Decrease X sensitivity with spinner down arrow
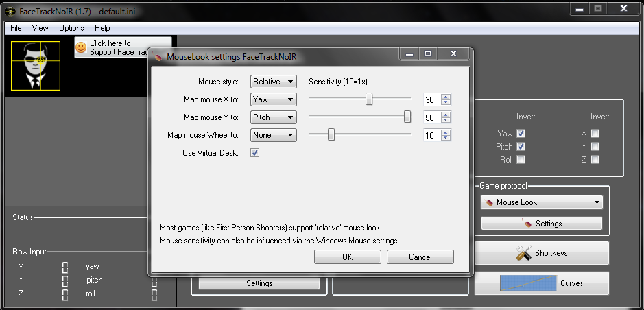This screenshot has width=644, height=310. (x=446, y=103)
